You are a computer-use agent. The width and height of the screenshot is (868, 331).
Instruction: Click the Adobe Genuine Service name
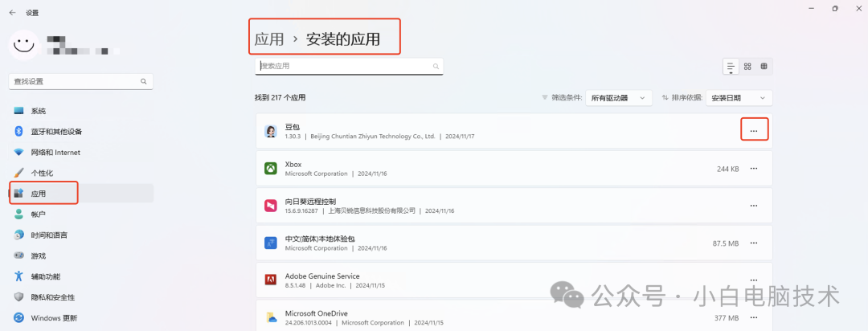pyautogui.click(x=322, y=276)
